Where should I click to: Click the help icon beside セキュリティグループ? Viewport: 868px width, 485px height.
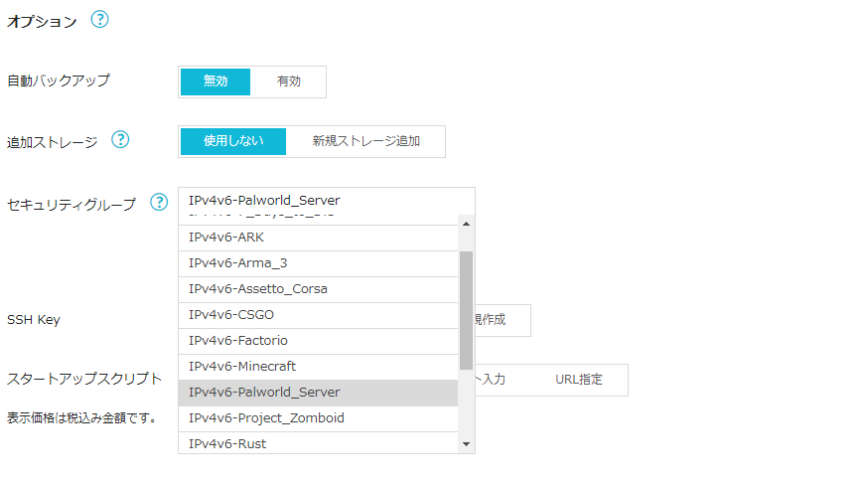tap(159, 202)
